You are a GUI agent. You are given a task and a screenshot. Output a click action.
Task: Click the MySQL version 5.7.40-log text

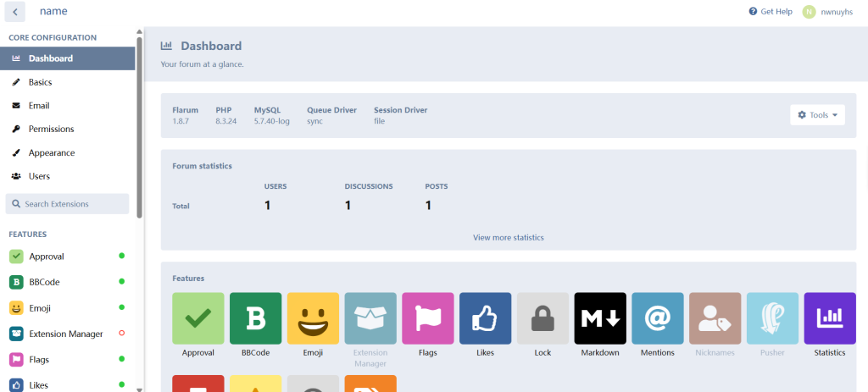pos(272,121)
